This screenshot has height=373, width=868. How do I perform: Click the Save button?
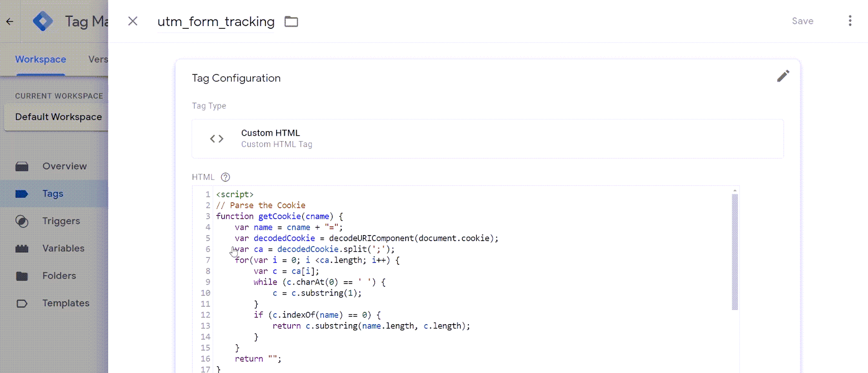[802, 21]
